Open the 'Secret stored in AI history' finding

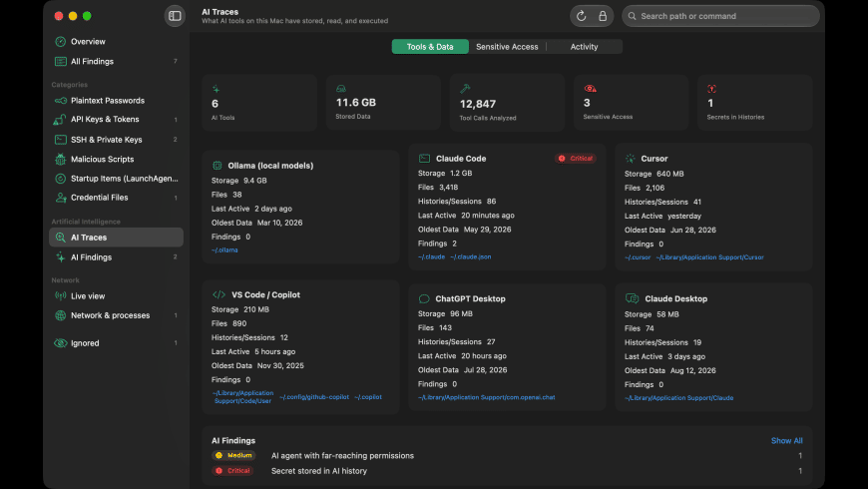[507, 471]
